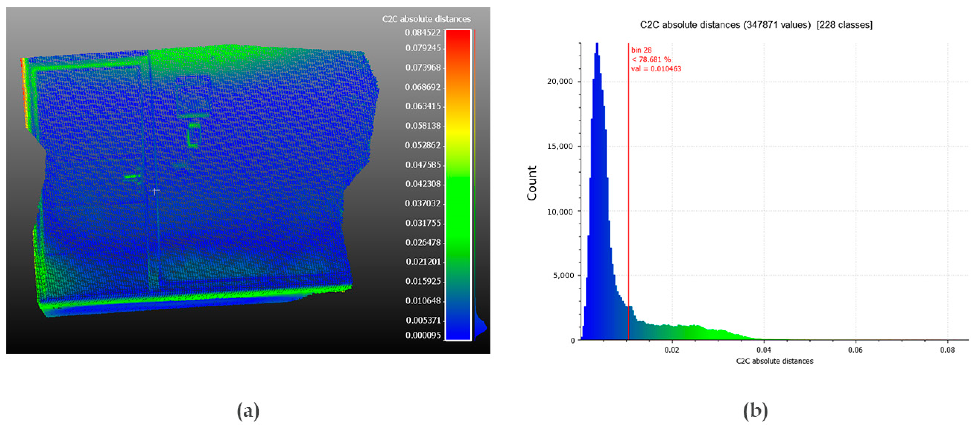Click the x-axis 'C2C absolute distances' label
980x428 pixels.
click(x=775, y=361)
